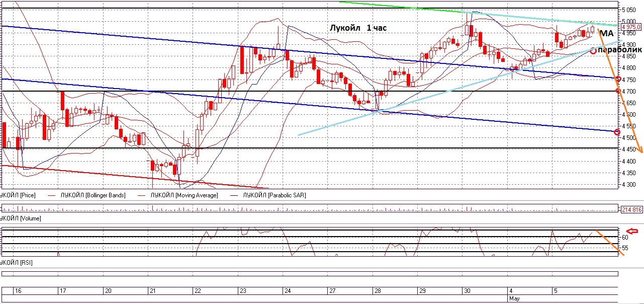Click the 5 050 price axis label
This screenshot has width=644, height=304.
628,10
